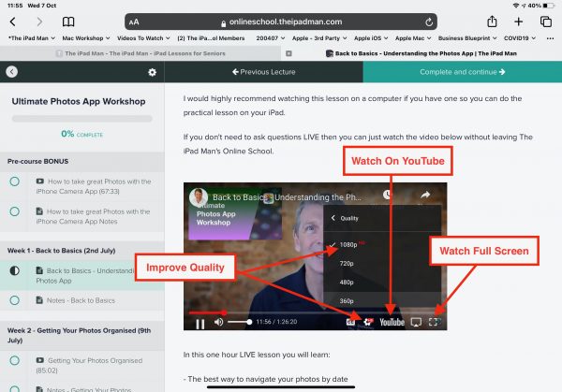Click the course progress bar
This screenshot has height=392, width=562.
(82, 119)
